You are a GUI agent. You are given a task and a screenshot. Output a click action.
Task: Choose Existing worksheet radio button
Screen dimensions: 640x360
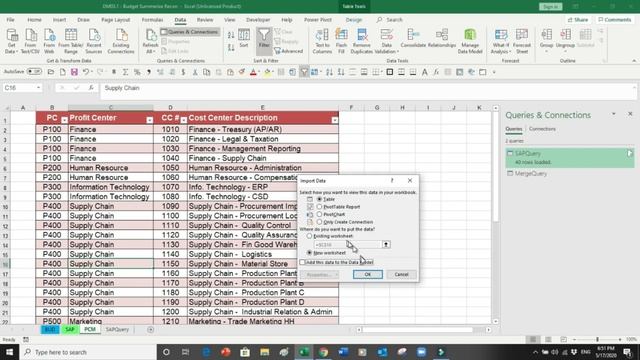(x=309, y=236)
